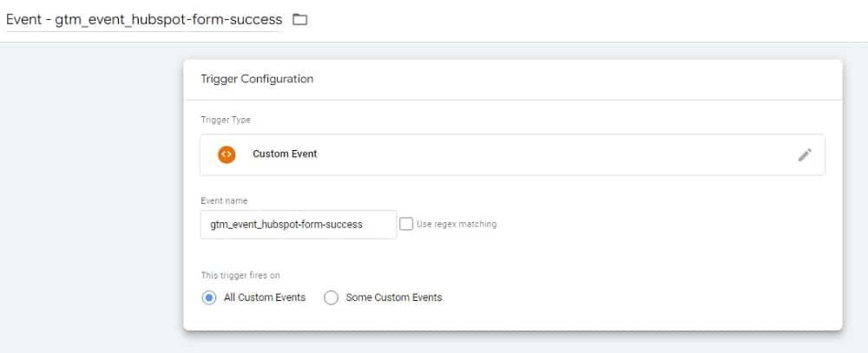Viewport: 868px width, 353px height.
Task: Click the orange Custom Event icon
Action: click(x=226, y=154)
